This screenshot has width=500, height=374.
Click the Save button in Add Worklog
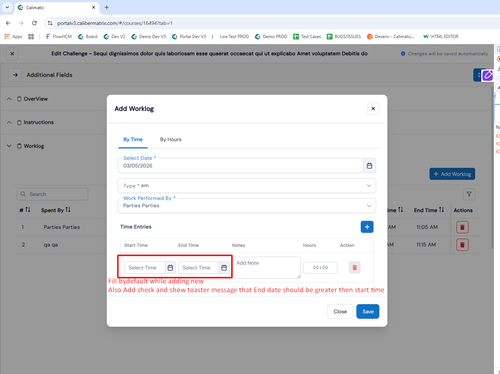368,312
